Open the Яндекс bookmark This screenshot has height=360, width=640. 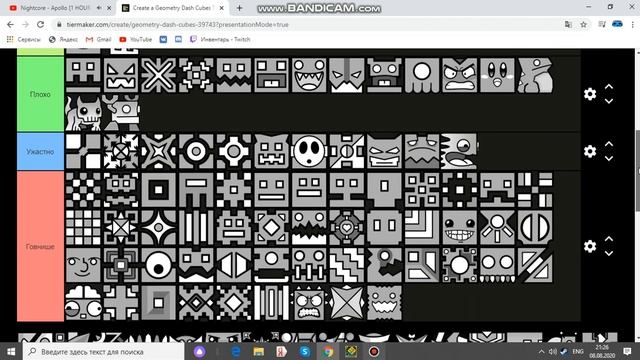coord(63,39)
